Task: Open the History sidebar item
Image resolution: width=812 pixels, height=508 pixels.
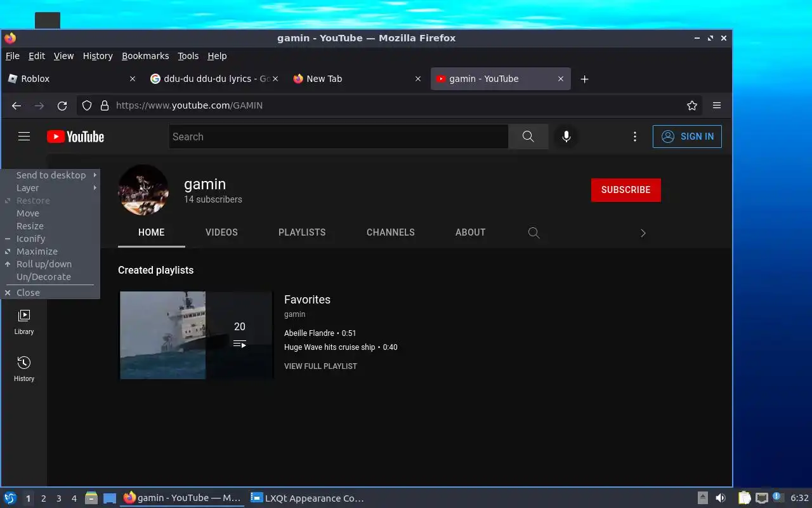Action: click(x=24, y=369)
